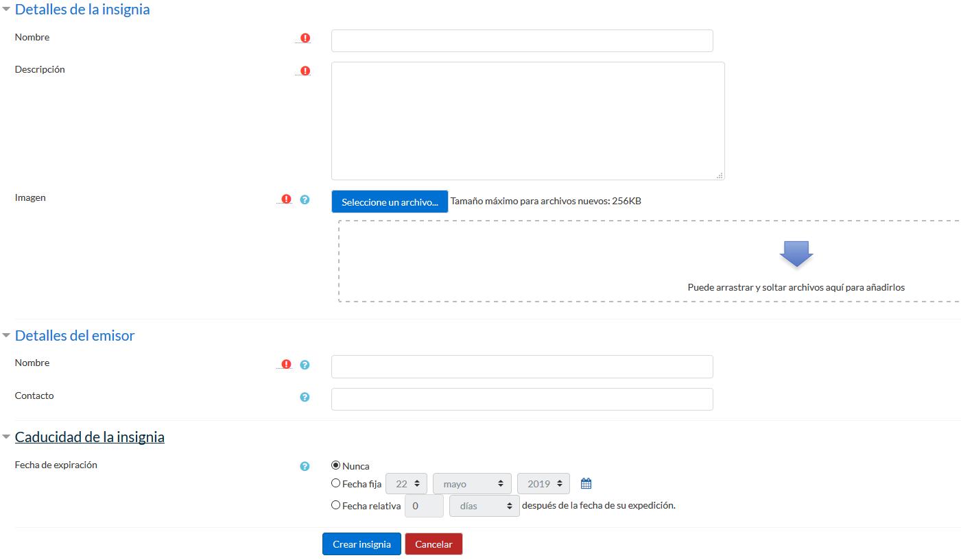Click the 'Tamaño máximo para archivos nuevos: 256KB' text
This screenshot has width=961, height=560.
546,201
